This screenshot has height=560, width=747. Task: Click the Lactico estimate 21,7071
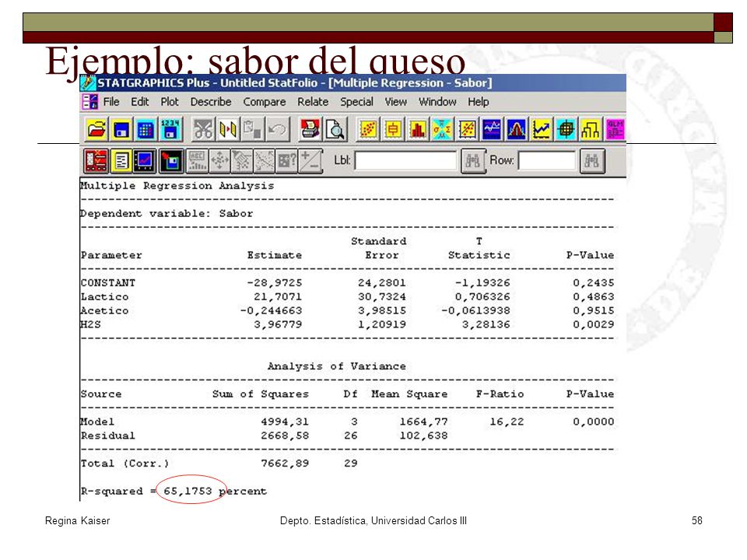(x=278, y=296)
